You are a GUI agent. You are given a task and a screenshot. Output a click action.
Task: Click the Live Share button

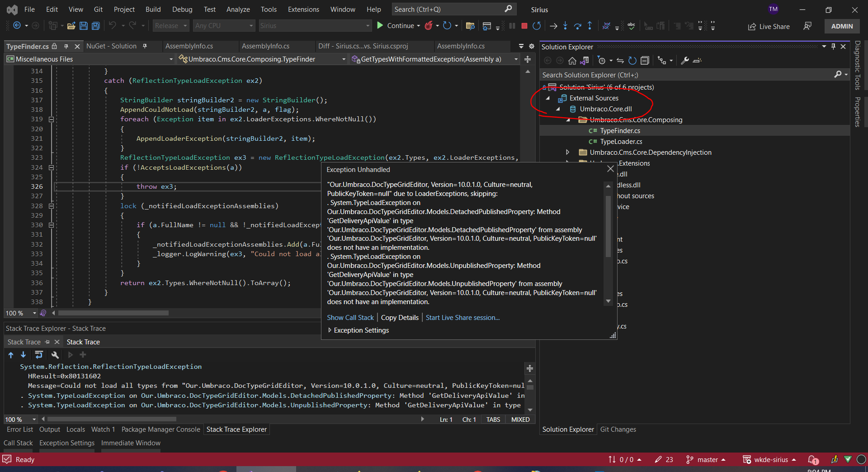pyautogui.click(x=769, y=27)
